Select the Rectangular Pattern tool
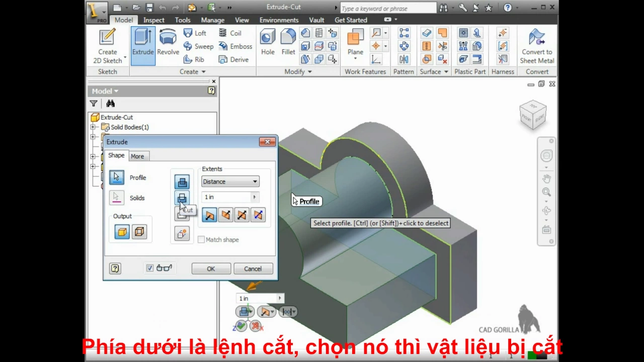644x362 pixels. (404, 33)
